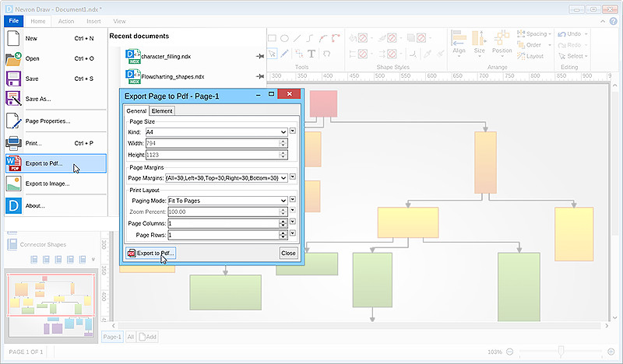This screenshot has height=364, width=623.
Task: Select the Element tab in export dialog
Action: pos(162,111)
